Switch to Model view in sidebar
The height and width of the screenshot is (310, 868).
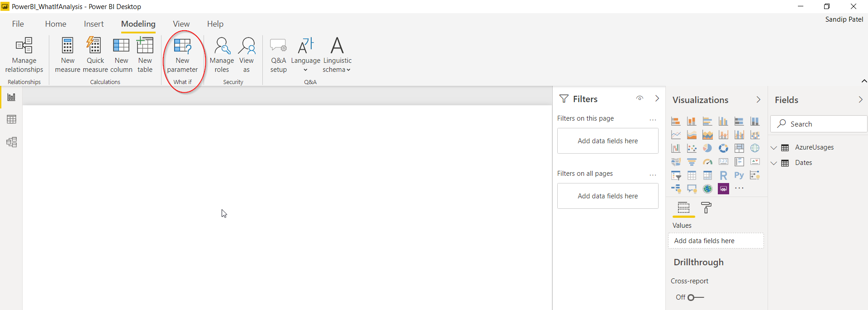pyautogui.click(x=11, y=142)
